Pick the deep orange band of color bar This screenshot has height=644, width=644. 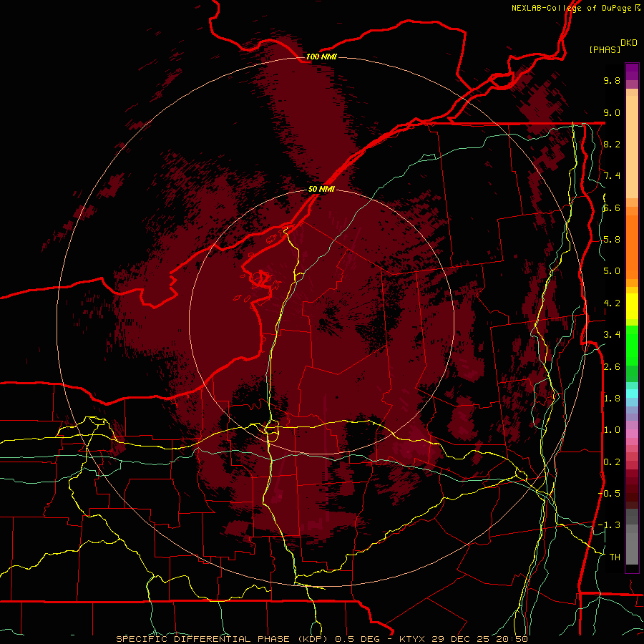pos(632,248)
